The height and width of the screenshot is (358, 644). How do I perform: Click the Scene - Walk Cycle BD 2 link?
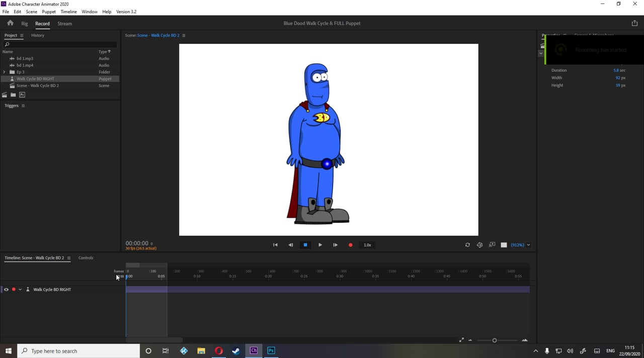158,36
